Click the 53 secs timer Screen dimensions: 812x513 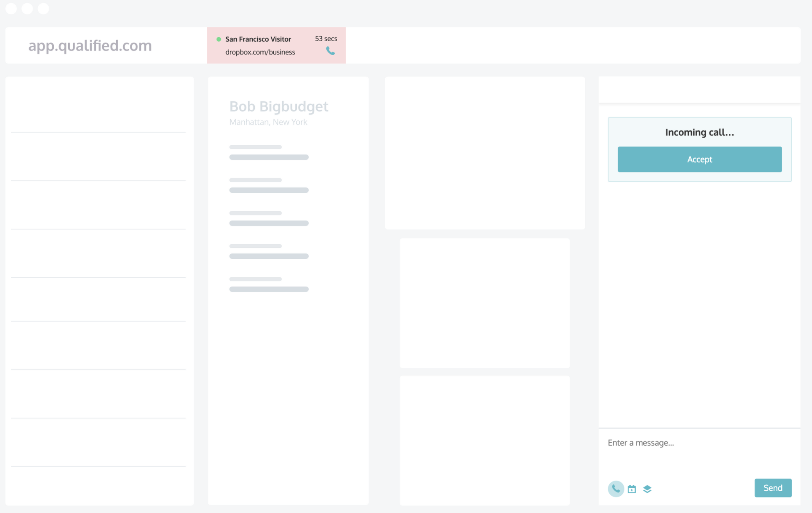[x=326, y=39]
